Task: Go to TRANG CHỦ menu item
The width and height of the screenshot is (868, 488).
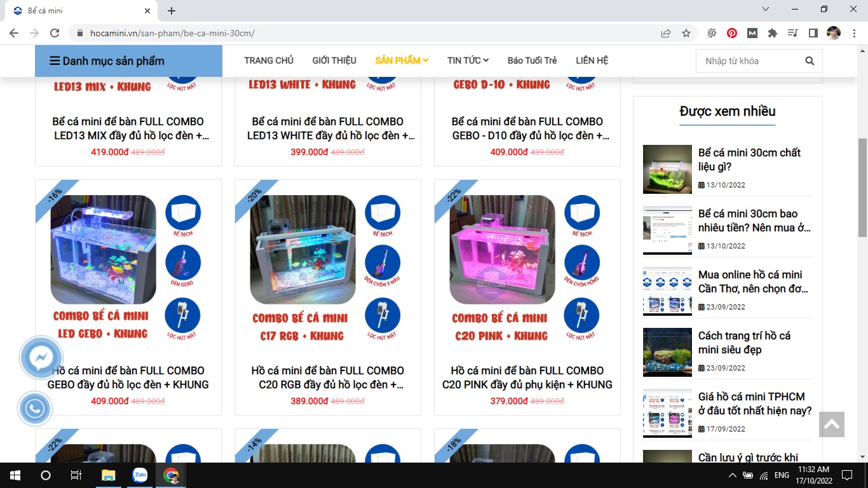Action: click(x=269, y=60)
